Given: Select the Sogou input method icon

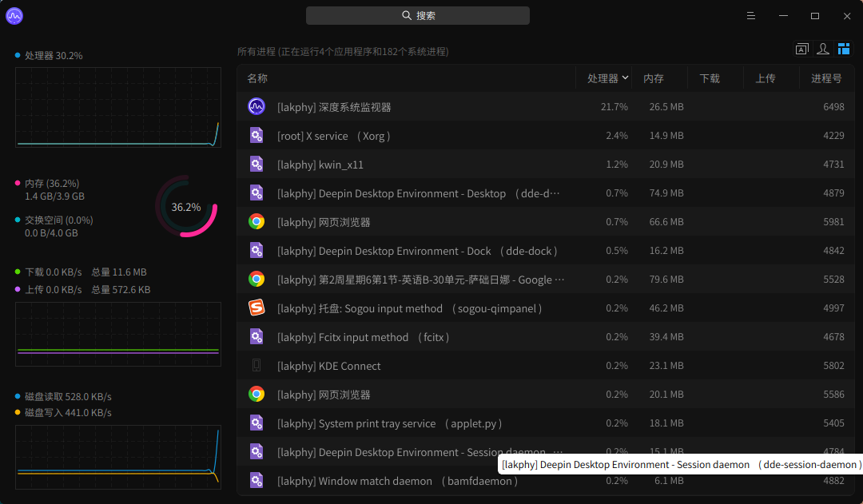Looking at the screenshot, I should coord(257,308).
